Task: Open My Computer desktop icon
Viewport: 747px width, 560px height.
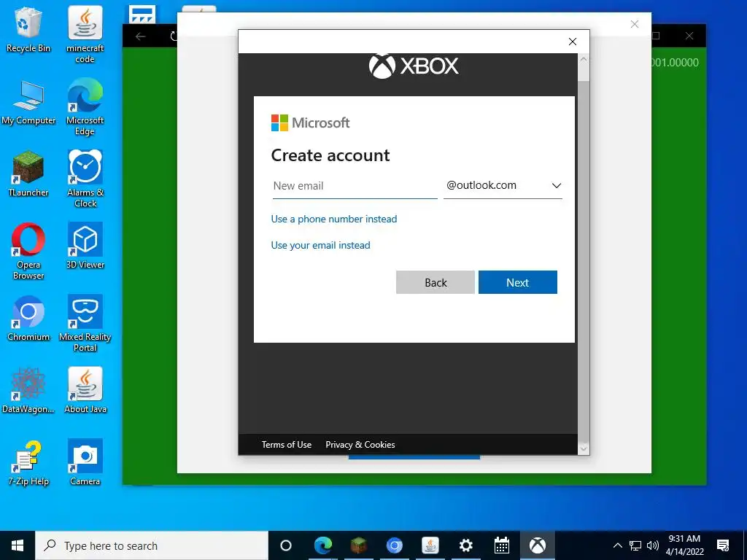Action: click(x=28, y=102)
